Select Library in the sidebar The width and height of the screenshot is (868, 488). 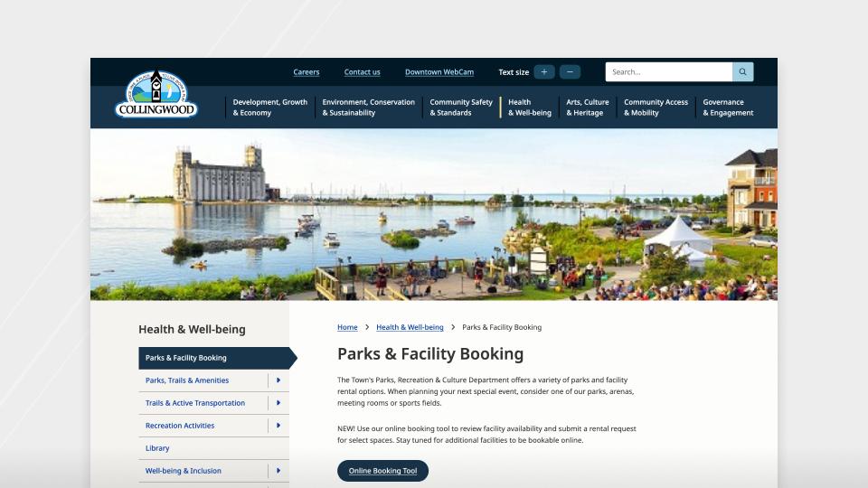tap(157, 448)
